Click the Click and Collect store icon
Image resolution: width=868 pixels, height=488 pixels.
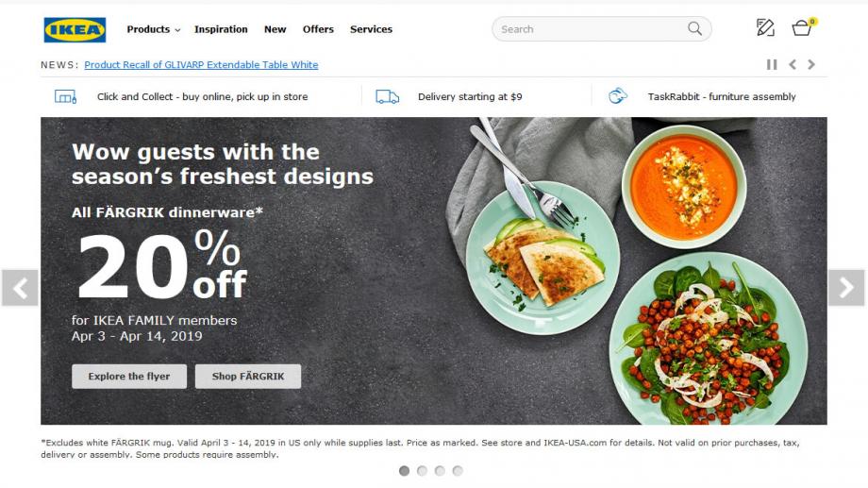click(65, 97)
